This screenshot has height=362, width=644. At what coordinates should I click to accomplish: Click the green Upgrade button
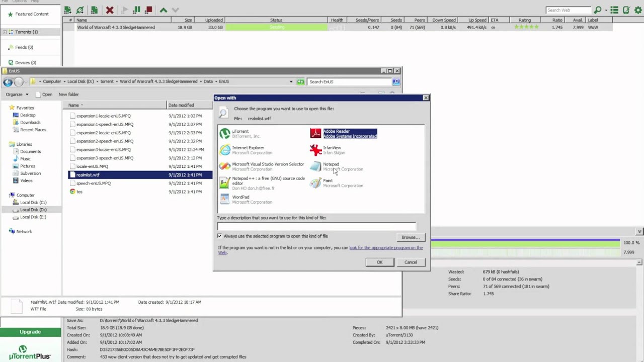click(30, 332)
